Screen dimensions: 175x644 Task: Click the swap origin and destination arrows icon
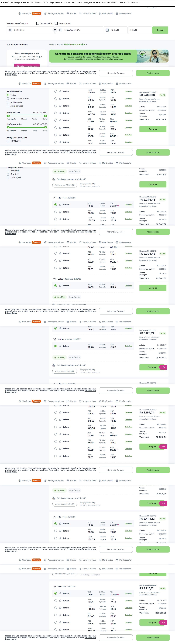coord(55,30)
